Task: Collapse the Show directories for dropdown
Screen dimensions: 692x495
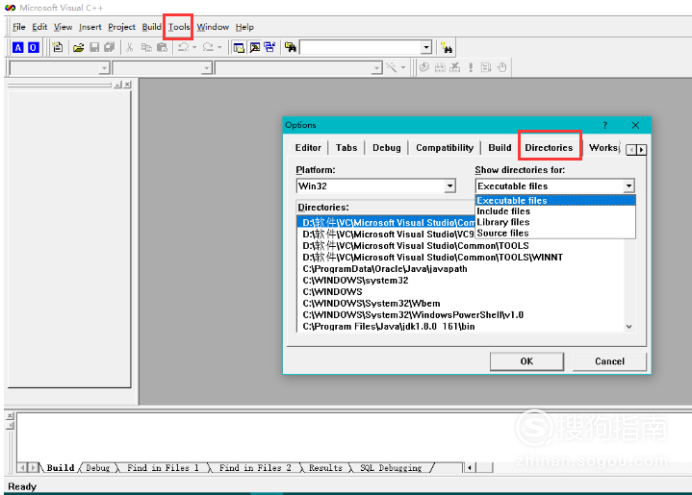Action: 629,186
